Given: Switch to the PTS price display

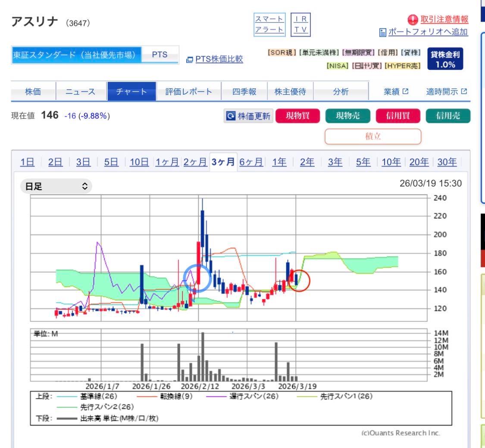Looking at the screenshot, I should [x=159, y=55].
